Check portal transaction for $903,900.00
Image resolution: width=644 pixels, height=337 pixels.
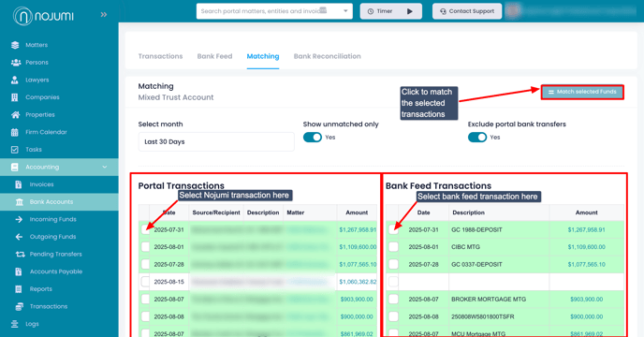[x=145, y=300]
